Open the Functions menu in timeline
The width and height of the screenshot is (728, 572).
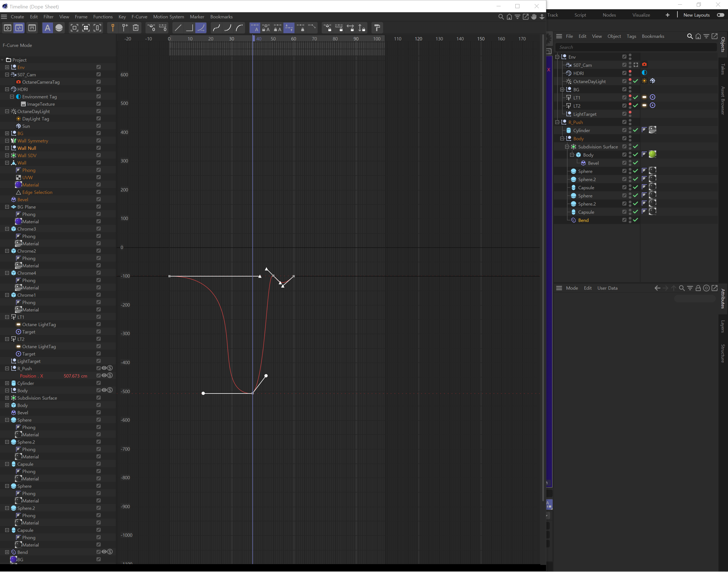(103, 16)
